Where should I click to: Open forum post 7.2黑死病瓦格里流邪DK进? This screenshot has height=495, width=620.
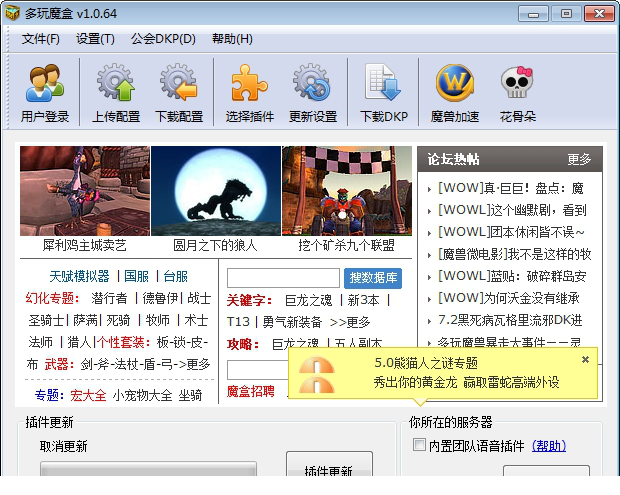tap(510, 320)
